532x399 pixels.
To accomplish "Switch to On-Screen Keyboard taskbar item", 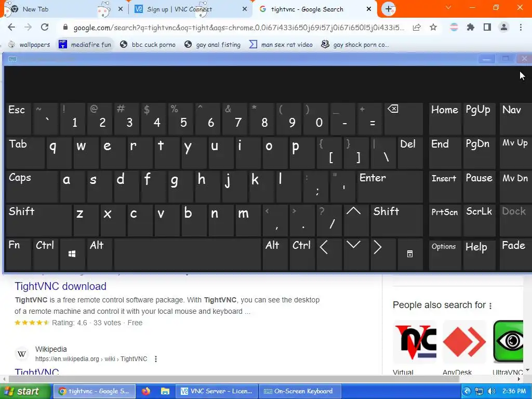I will (300, 391).
